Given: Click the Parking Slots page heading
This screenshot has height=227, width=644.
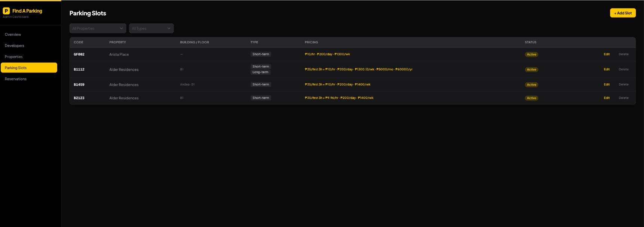Looking at the screenshot, I should 88,13.
